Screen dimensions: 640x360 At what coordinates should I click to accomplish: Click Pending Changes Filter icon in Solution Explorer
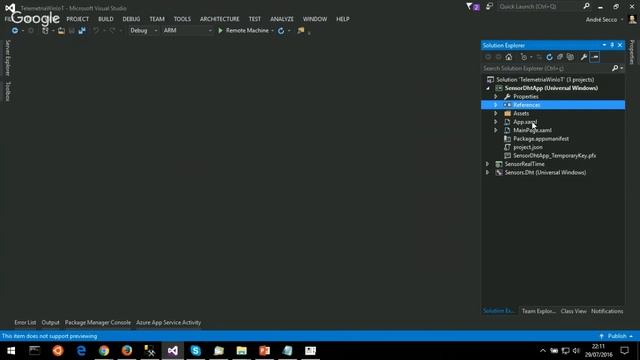(524, 57)
